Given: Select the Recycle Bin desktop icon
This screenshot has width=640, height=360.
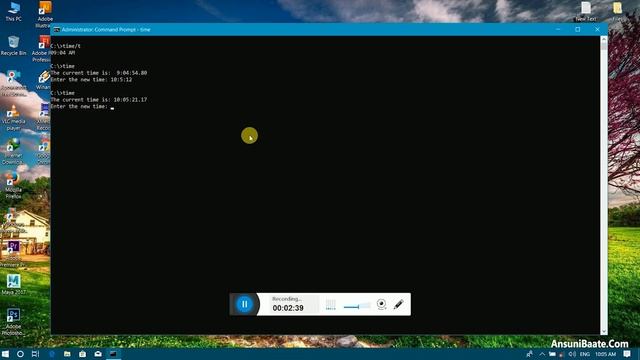Looking at the screenshot, I should coord(13,45).
